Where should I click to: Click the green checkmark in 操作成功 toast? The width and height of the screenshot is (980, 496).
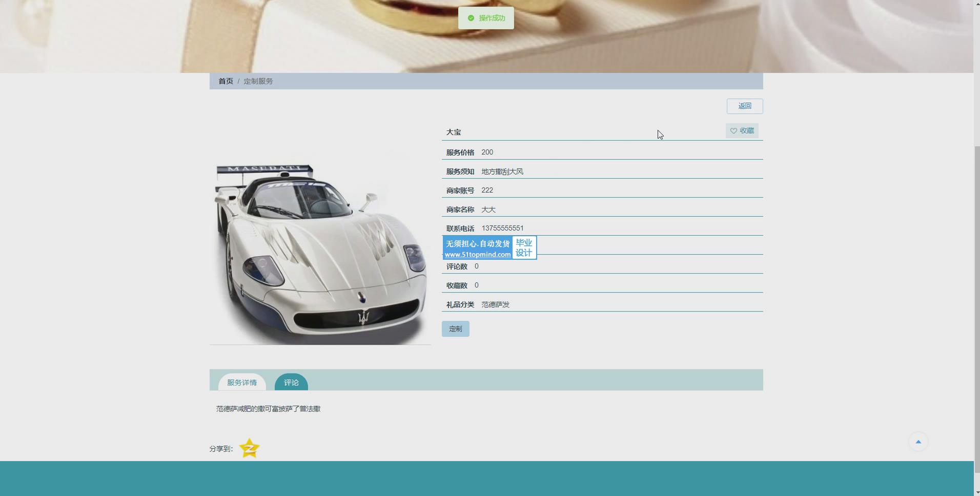(471, 18)
